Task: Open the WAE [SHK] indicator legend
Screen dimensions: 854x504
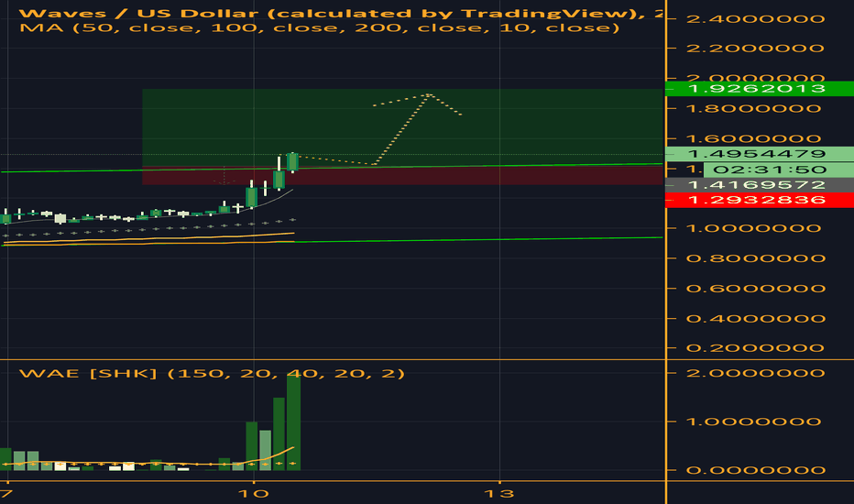Action: [x=212, y=373]
